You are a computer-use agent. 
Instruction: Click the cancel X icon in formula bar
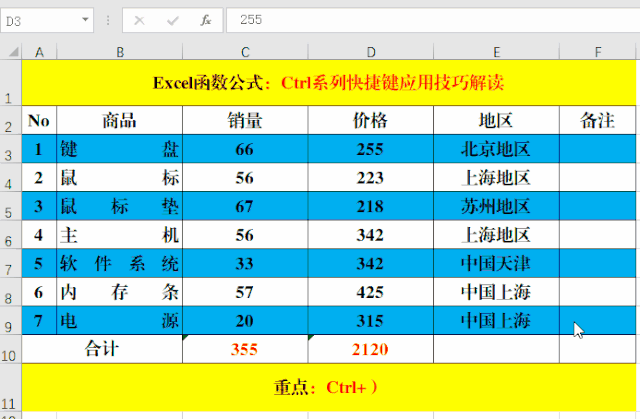[x=139, y=20]
